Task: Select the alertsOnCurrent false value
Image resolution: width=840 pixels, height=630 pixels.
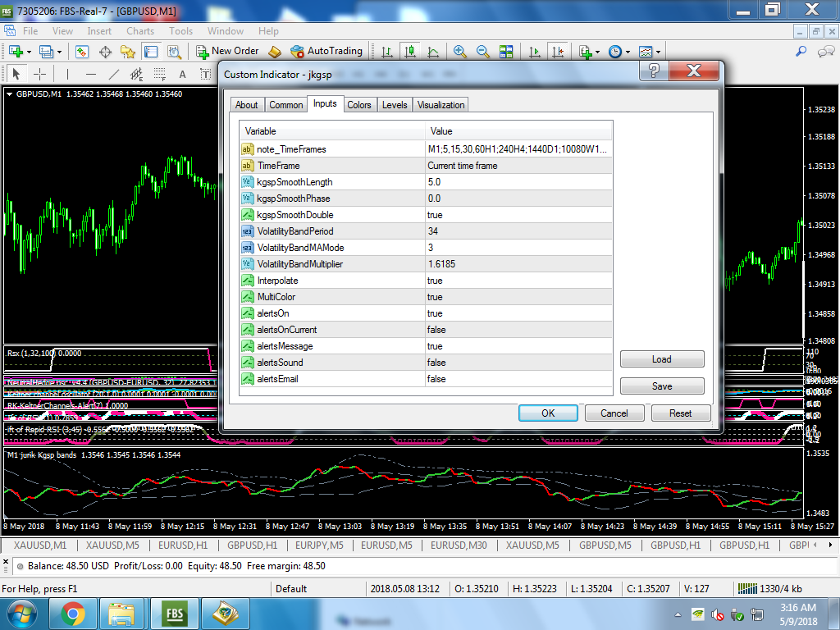Action: click(518, 330)
